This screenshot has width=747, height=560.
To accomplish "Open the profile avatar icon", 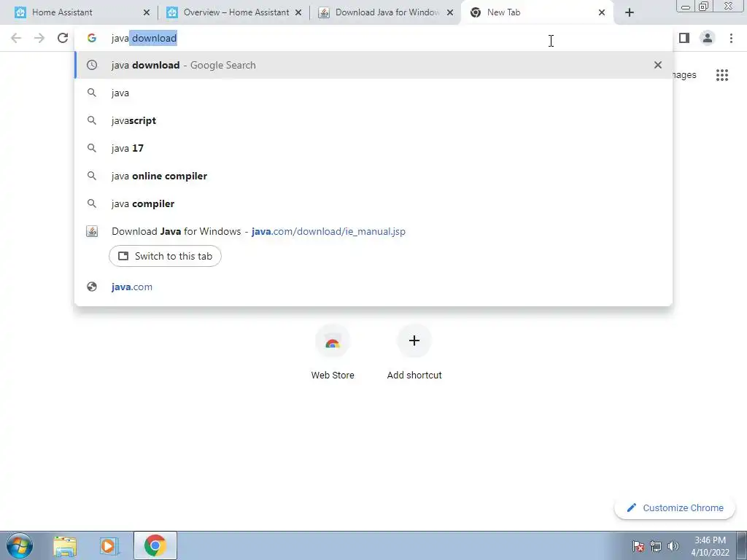I will click(708, 38).
